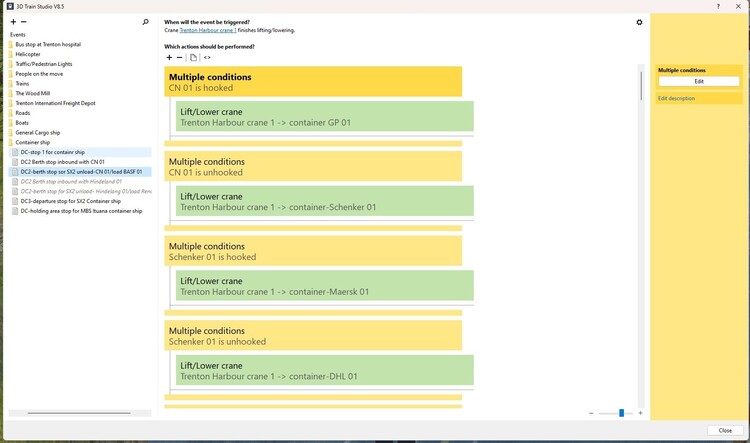750x443 pixels.
Task: Open event search with the magnifier icon
Action: [x=145, y=22]
